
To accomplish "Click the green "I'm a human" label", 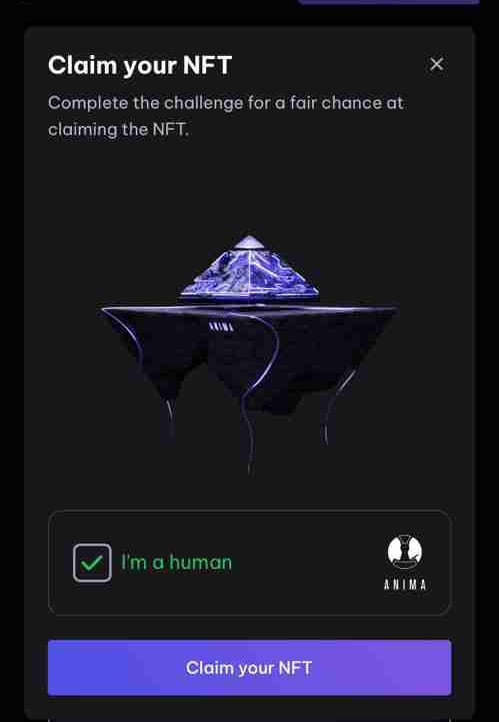I will pos(176,563).
